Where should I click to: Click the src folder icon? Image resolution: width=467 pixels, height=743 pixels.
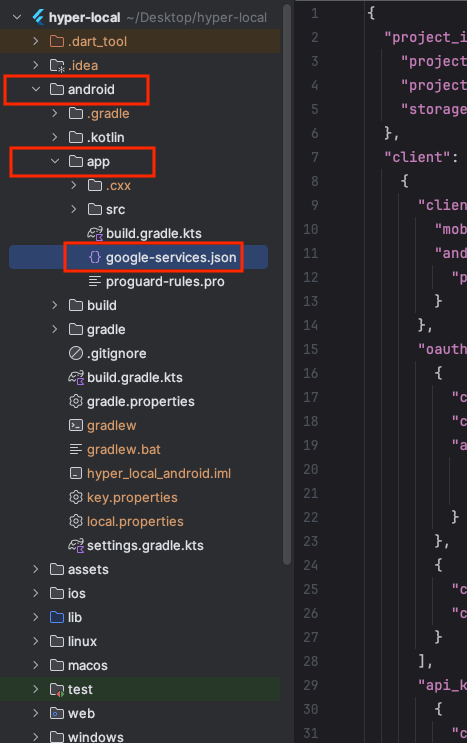tap(95, 209)
